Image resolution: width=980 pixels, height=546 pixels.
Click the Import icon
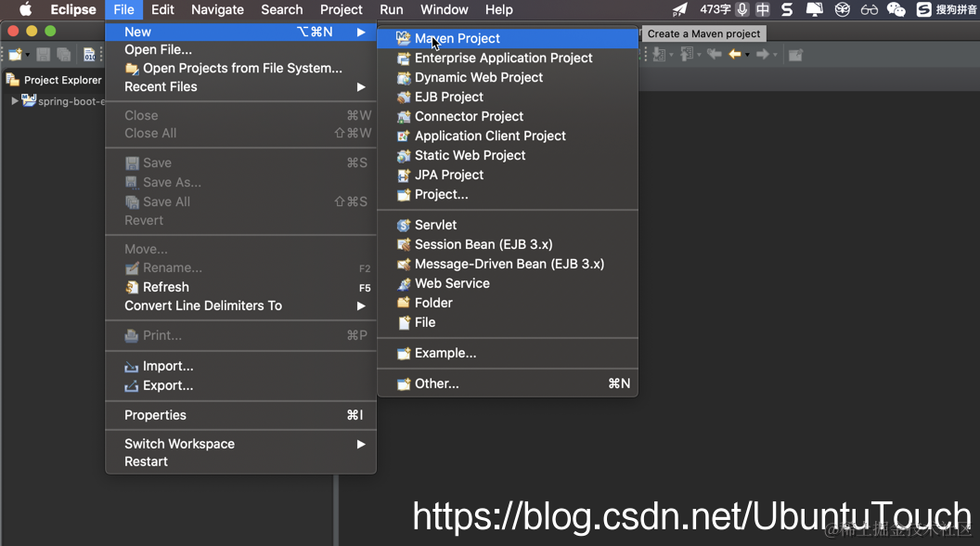[131, 367]
